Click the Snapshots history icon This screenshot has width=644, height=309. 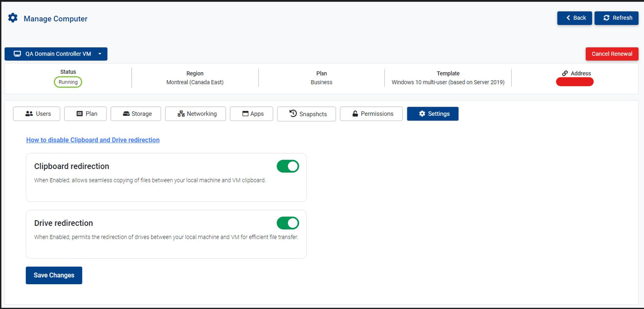[292, 114]
